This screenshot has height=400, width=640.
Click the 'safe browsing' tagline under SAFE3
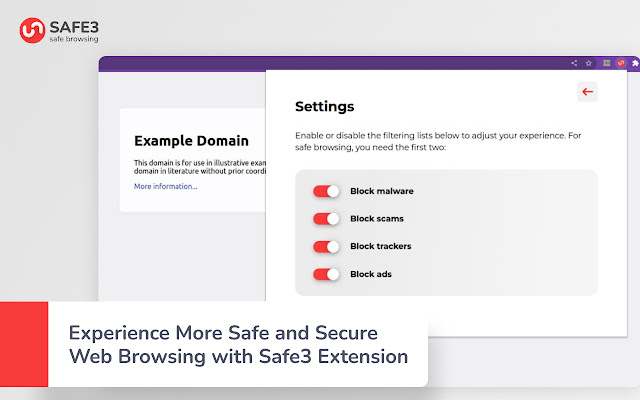point(74,39)
